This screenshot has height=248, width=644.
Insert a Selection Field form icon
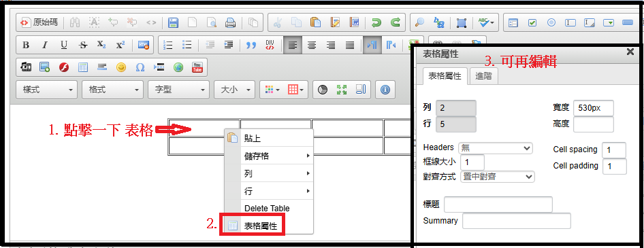[609, 22]
